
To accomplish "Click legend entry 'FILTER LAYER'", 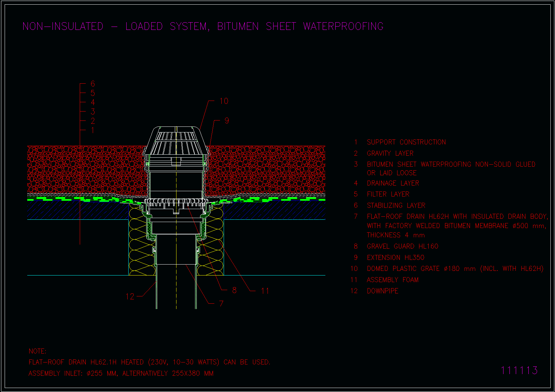I will point(388,194).
